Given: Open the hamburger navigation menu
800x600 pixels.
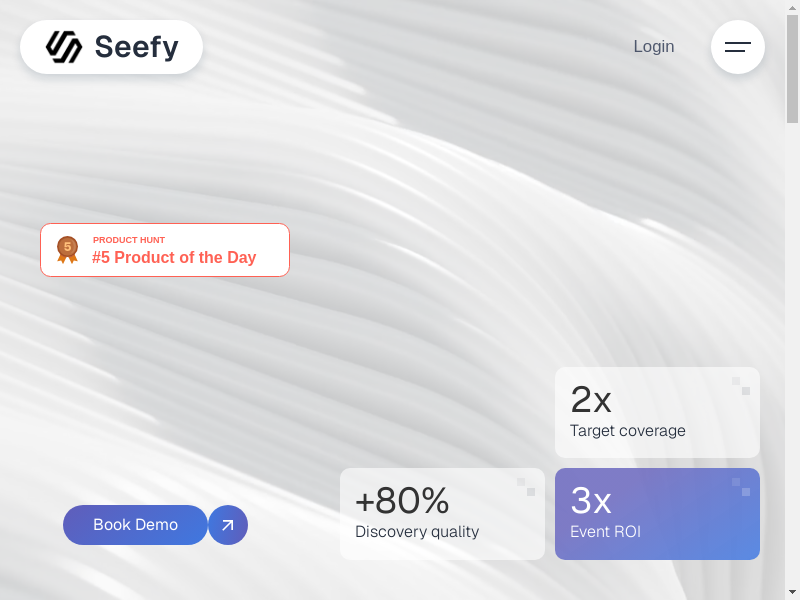Looking at the screenshot, I should coord(738,47).
